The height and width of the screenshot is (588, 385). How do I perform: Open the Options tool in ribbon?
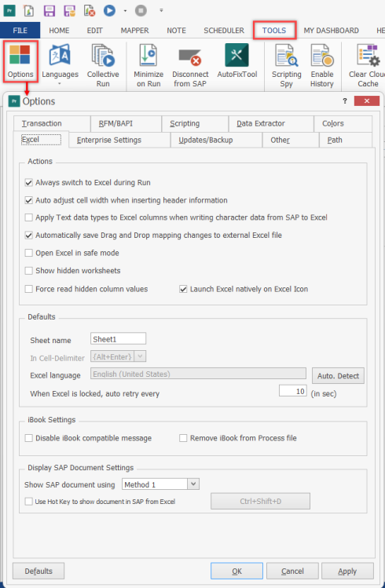tap(20, 61)
